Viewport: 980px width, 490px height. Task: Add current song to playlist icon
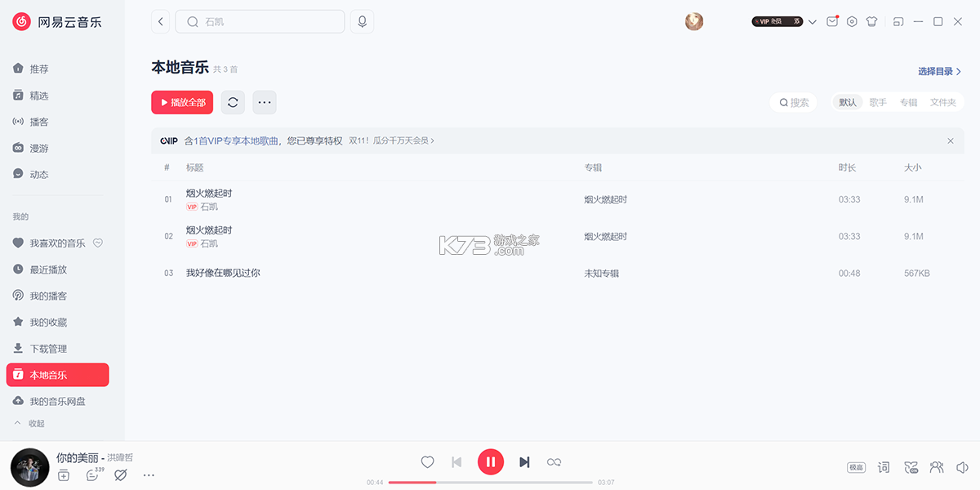pyautogui.click(x=64, y=474)
